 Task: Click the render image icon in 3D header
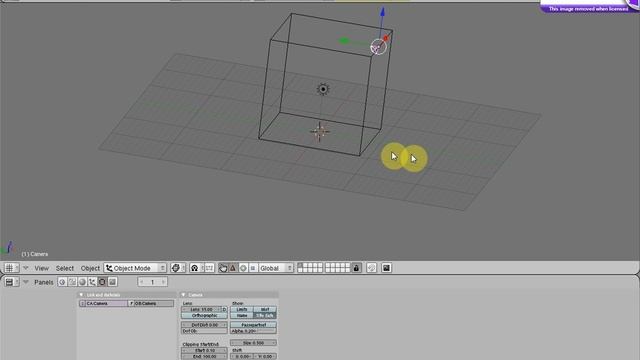point(386,268)
